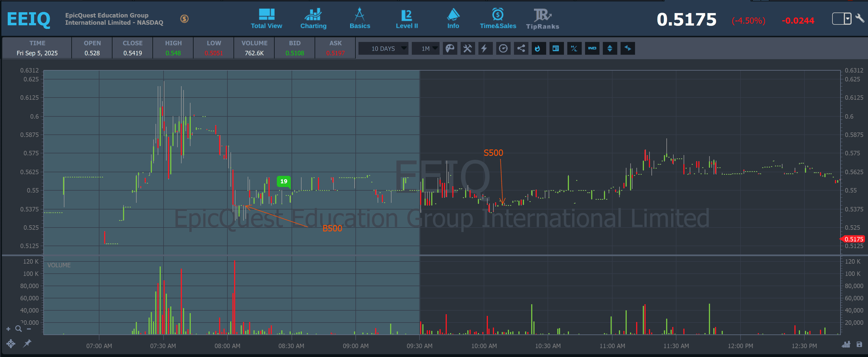Open the chart color palette settings

click(450, 49)
